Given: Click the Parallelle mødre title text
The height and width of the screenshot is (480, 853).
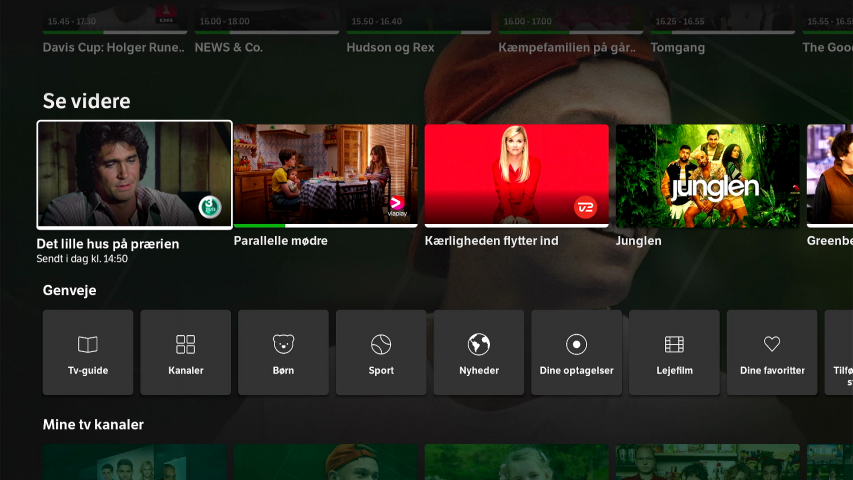Looking at the screenshot, I should [x=281, y=241].
